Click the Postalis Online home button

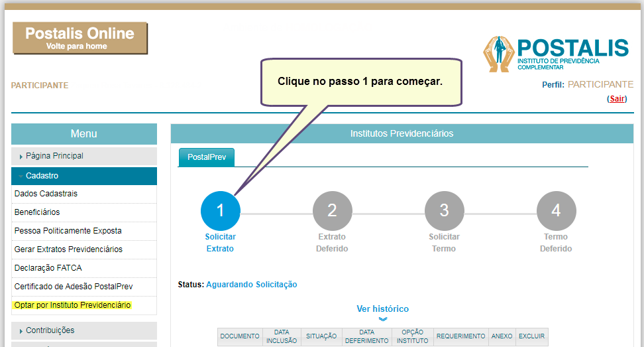[80, 38]
